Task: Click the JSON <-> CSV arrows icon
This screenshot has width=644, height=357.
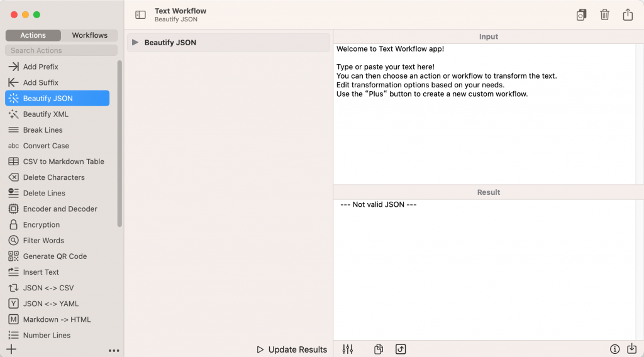Action: pyautogui.click(x=14, y=288)
